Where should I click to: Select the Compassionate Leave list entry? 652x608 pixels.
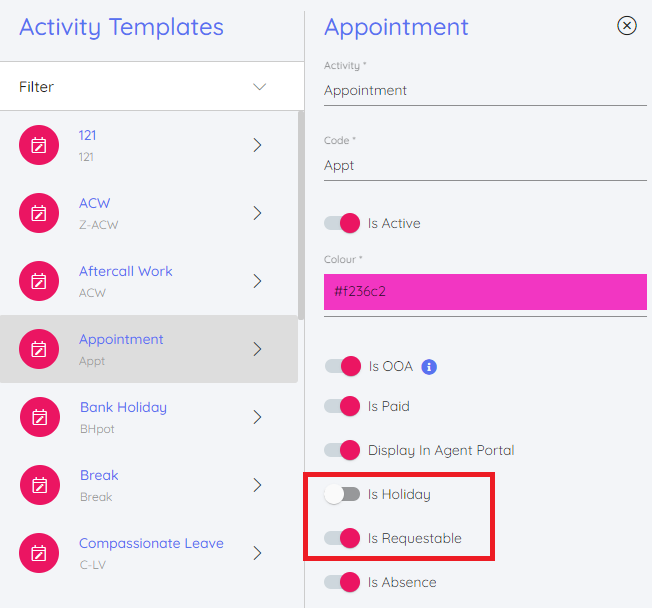click(x=151, y=544)
